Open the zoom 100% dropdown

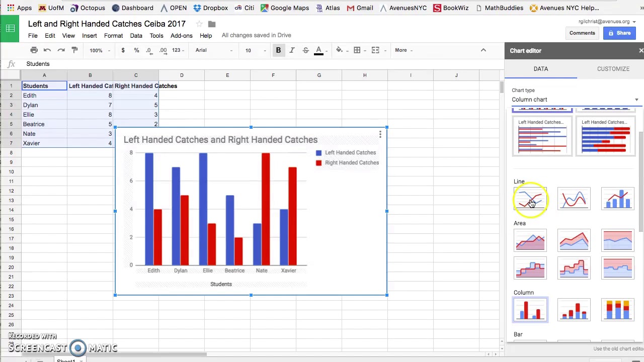(100, 50)
